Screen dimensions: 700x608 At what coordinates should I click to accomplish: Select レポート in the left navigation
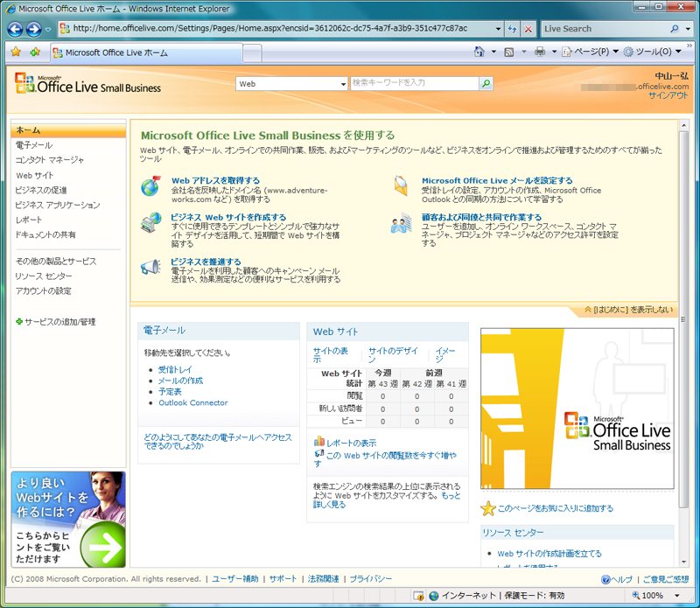pos(29,220)
